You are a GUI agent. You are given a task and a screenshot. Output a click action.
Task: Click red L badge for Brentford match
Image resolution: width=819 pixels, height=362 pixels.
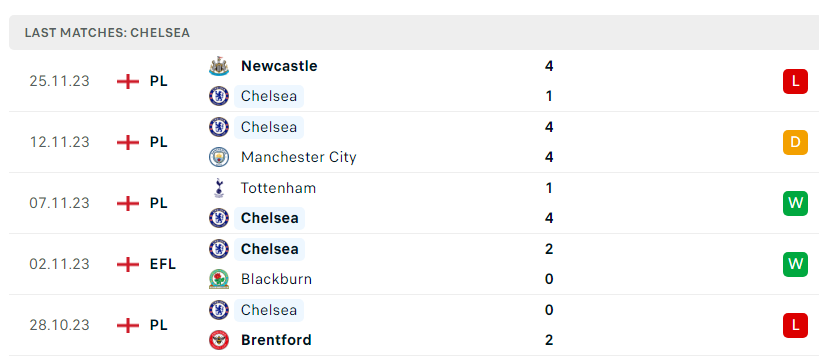pyautogui.click(x=795, y=325)
